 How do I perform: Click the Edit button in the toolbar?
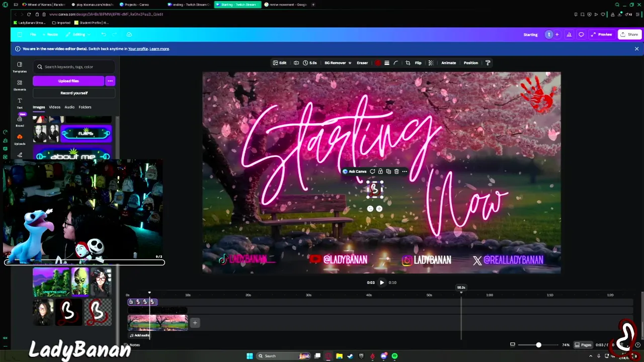click(x=280, y=63)
